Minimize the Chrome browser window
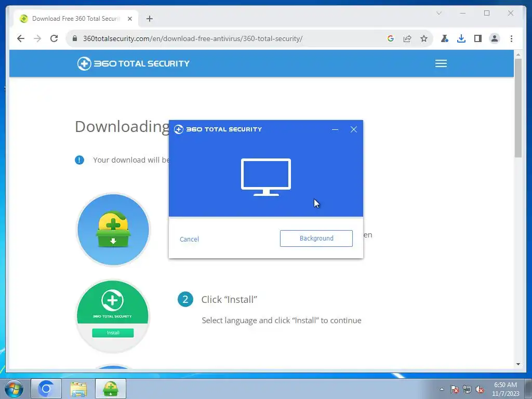Screen dimensions: 532x399 463,13
